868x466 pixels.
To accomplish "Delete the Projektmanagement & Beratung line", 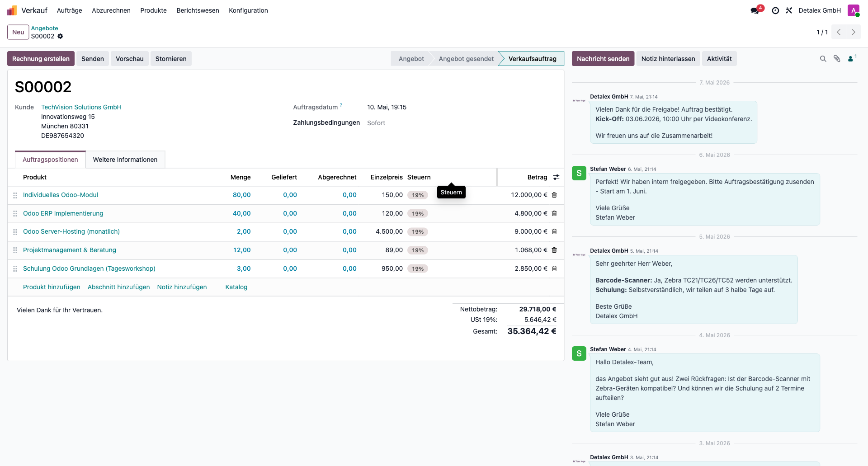I will click(x=554, y=250).
